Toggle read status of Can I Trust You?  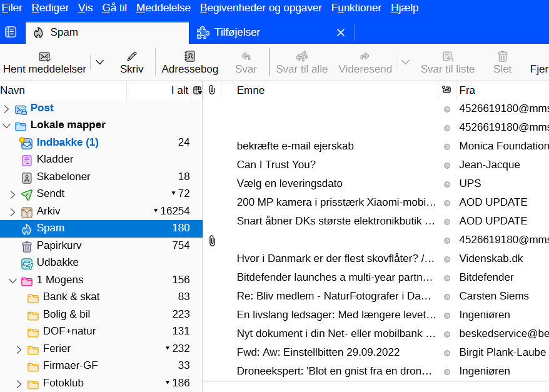click(x=446, y=165)
